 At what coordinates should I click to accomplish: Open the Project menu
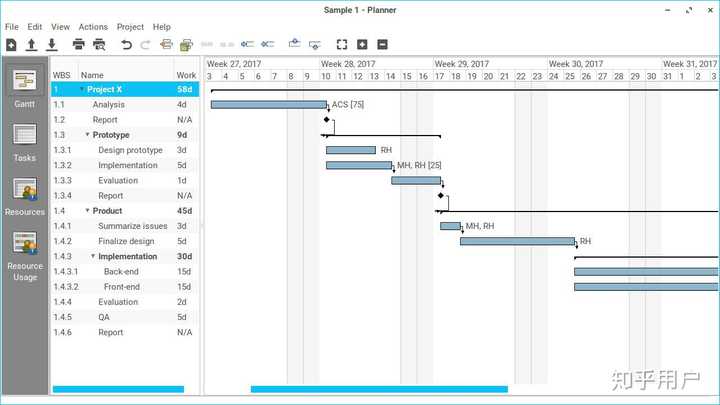[130, 27]
